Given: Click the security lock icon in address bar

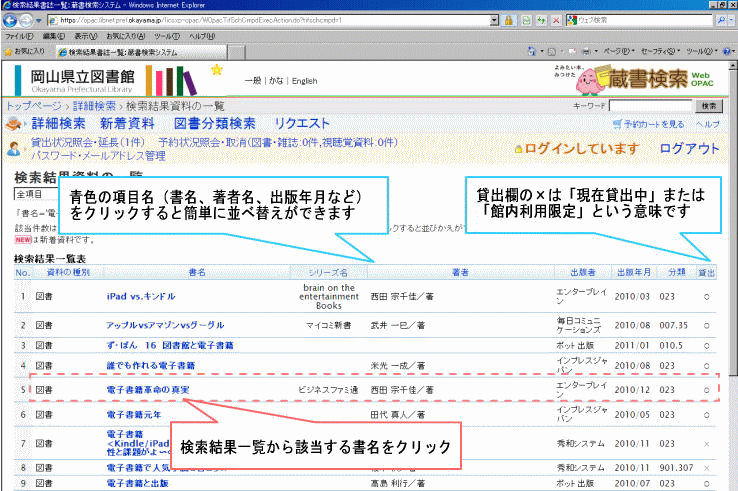Looking at the screenshot, I should [511, 20].
